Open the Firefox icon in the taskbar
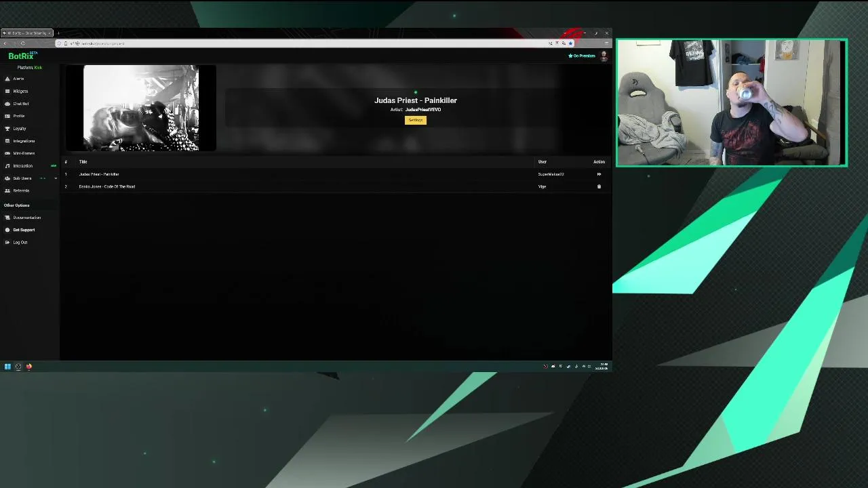The height and width of the screenshot is (488, 868). (x=29, y=367)
